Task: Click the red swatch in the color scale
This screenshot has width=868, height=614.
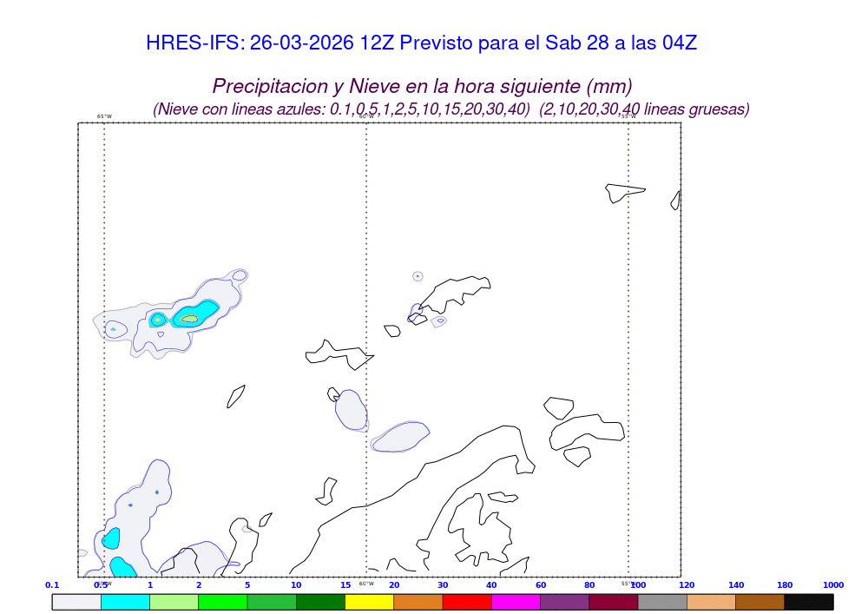Action: pos(467,601)
